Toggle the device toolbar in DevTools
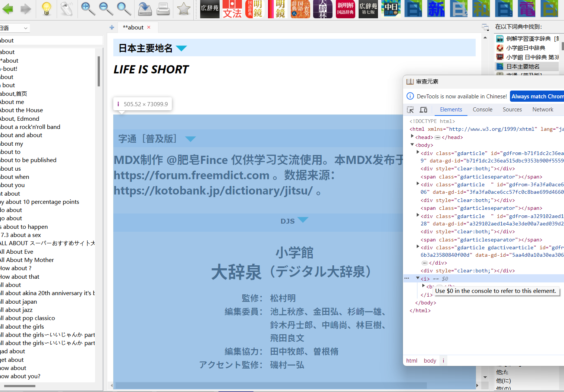The width and height of the screenshot is (564, 392). [423, 110]
